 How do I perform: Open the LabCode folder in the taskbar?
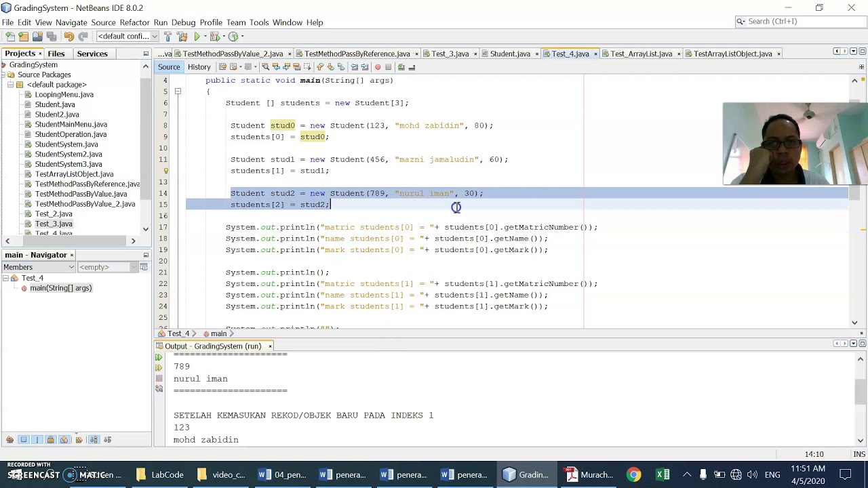point(160,474)
